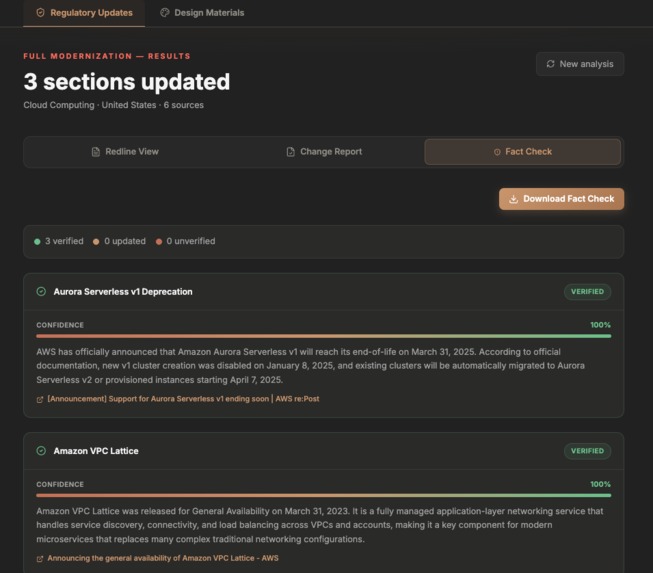Click the '3 sections updated' headline

[127, 82]
